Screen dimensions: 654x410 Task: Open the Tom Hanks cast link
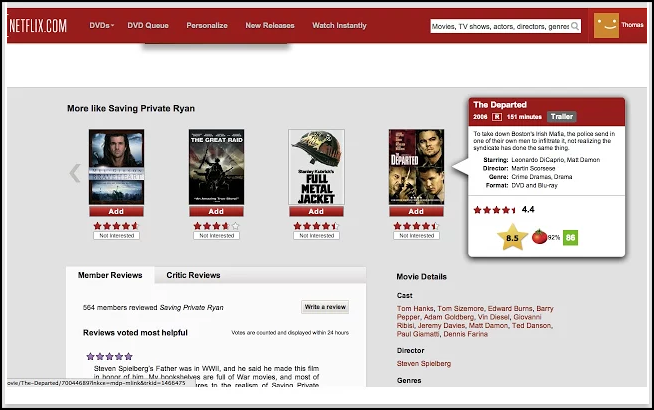click(415, 309)
